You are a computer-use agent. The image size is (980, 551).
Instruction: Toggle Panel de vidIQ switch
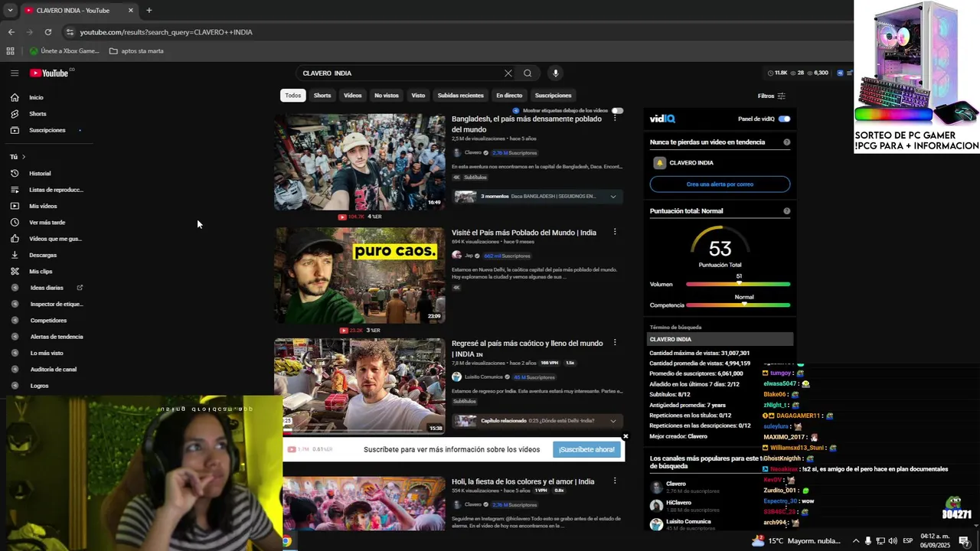[x=784, y=119]
